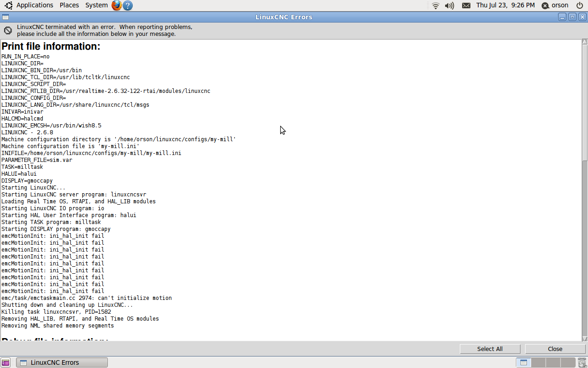
Task: Click 'Starting HAL User Interface program: halui'
Action: click(69, 215)
